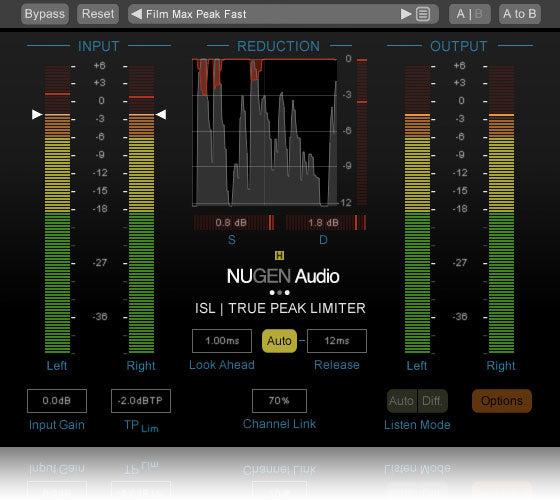
Task: Open the preset list menu icon
Action: coord(423,14)
